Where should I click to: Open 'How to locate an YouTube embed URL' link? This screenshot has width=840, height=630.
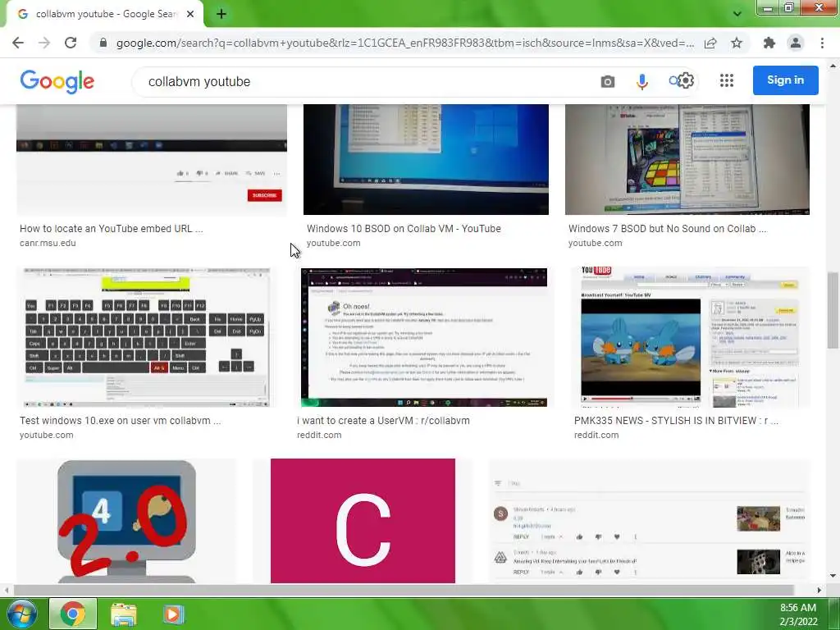click(x=112, y=229)
